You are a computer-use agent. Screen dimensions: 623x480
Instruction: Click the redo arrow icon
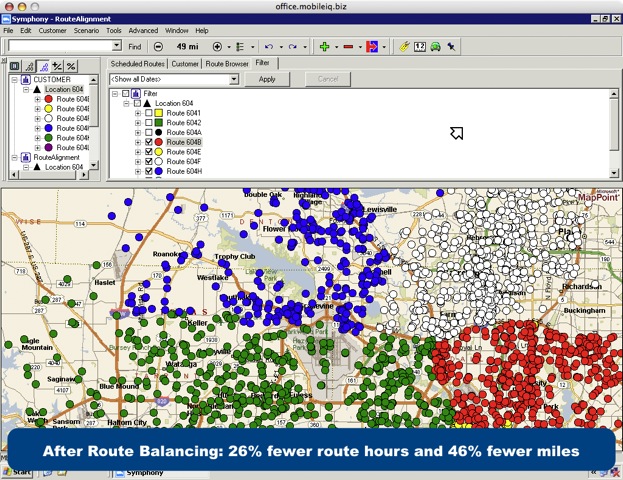tap(293, 47)
